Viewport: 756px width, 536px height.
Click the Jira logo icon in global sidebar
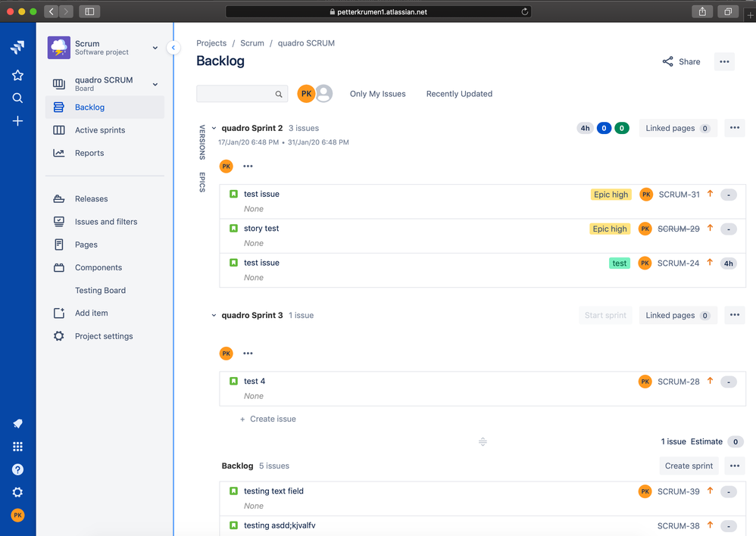point(17,47)
